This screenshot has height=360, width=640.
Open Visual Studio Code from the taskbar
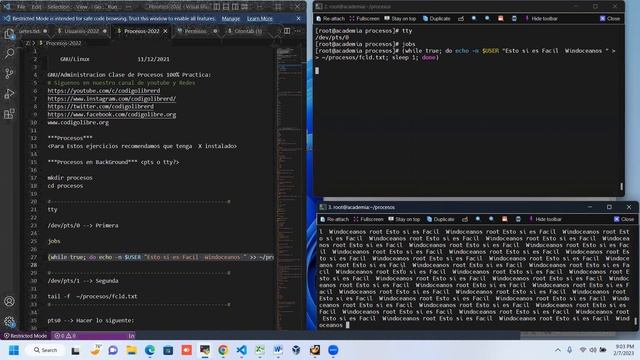pos(242,350)
